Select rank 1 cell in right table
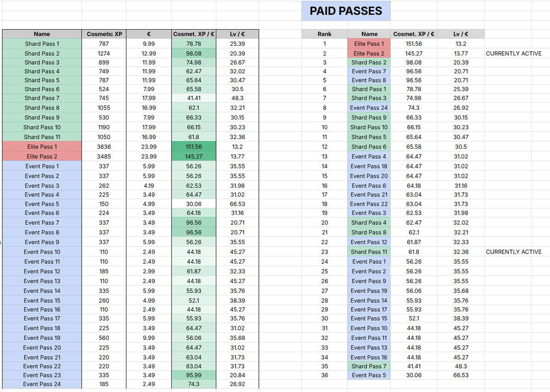The image size is (550, 392). (x=324, y=44)
